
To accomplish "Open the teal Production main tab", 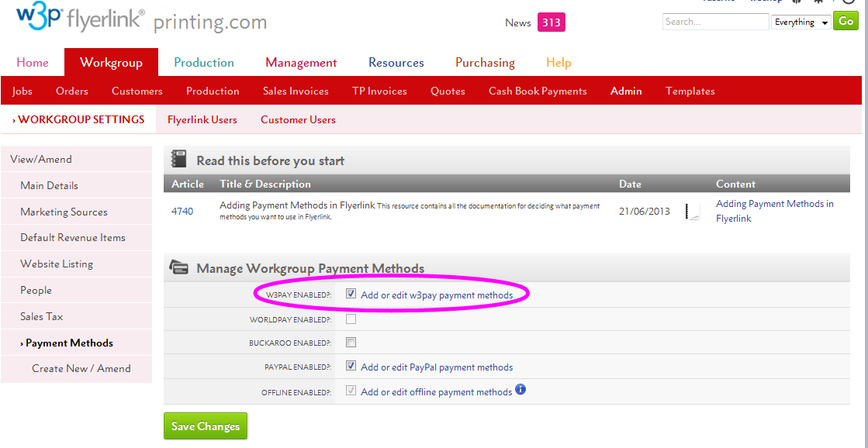I will tap(204, 63).
